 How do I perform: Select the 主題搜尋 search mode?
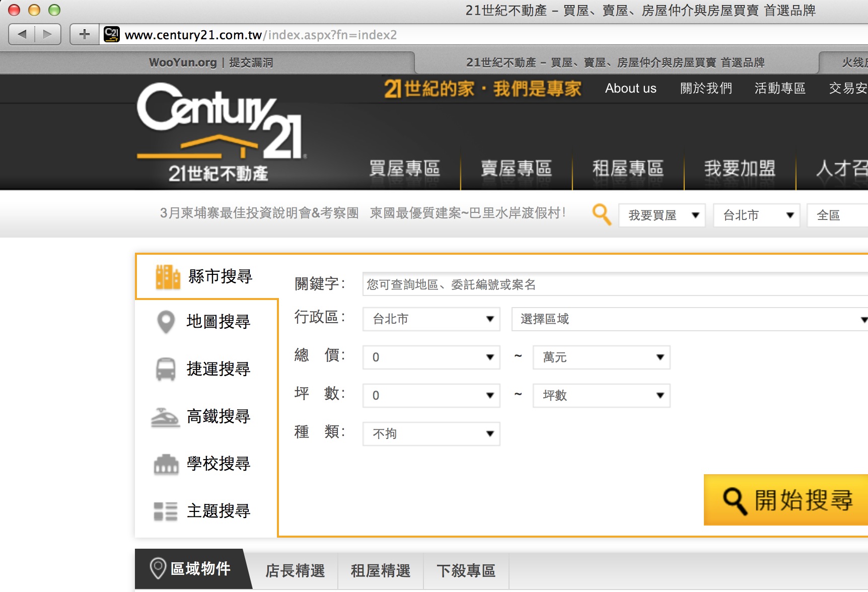pos(206,511)
